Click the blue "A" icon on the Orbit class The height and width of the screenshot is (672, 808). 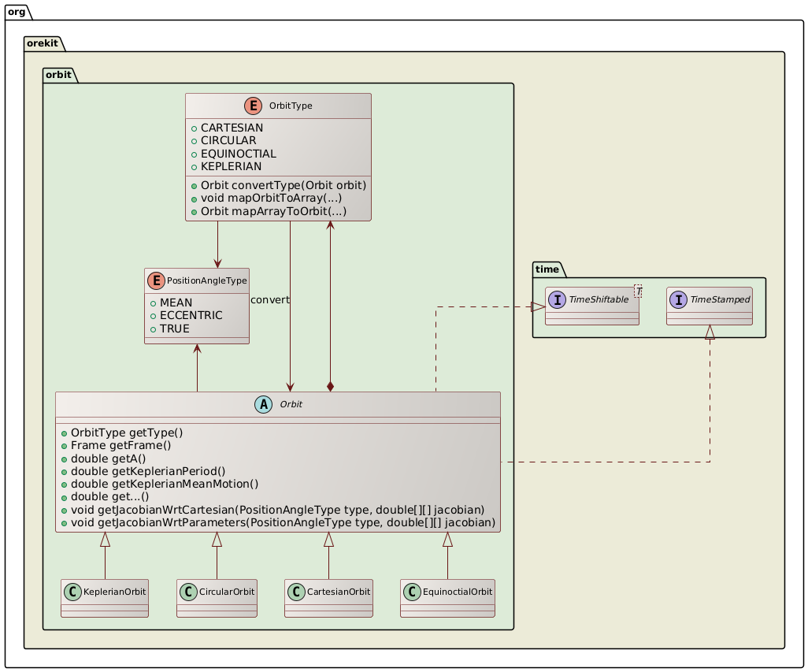pyautogui.click(x=264, y=405)
